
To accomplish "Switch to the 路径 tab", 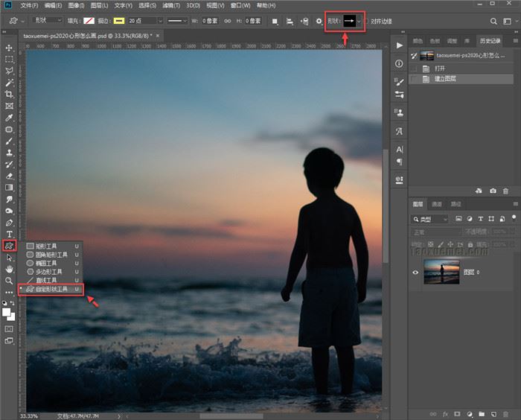I will pos(456,204).
